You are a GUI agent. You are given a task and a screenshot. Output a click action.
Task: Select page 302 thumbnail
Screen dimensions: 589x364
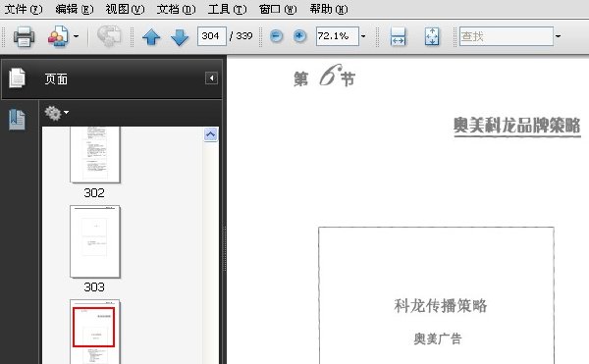pos(95,155)
